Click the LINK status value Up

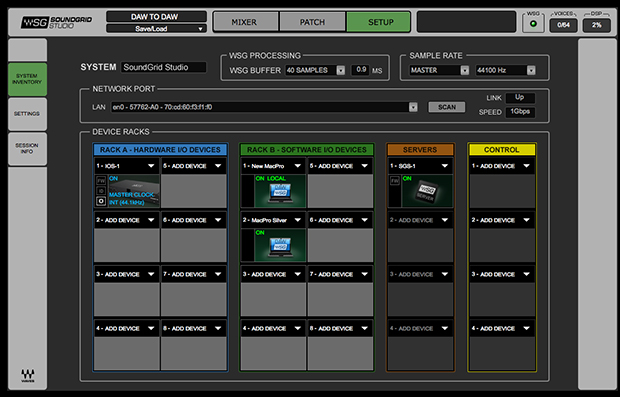pos(520,98)
